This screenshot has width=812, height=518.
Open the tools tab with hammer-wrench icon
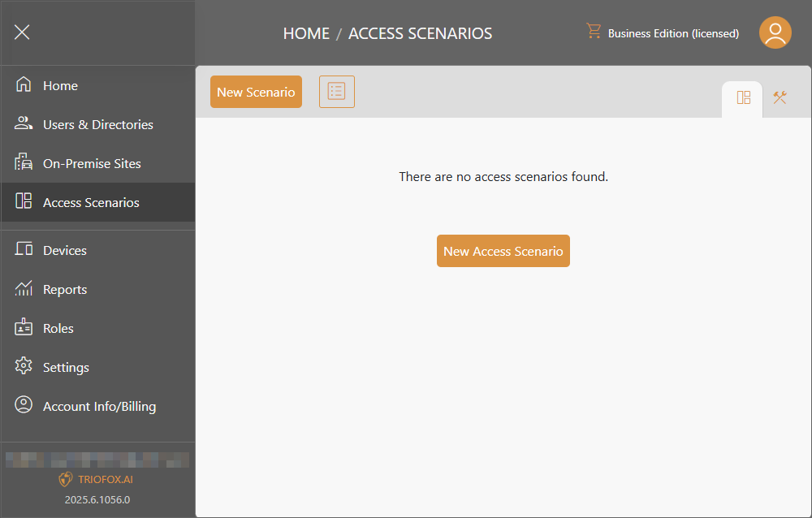point(780,97)
